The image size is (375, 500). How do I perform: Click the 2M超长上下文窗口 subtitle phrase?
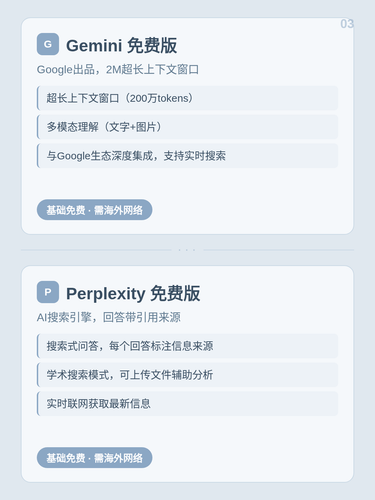click(152, 70)
